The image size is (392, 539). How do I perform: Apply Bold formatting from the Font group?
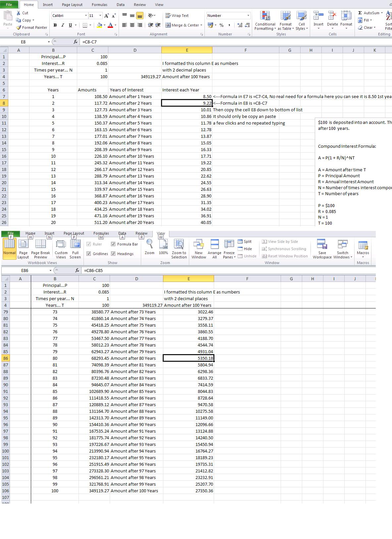click(55, 25)
